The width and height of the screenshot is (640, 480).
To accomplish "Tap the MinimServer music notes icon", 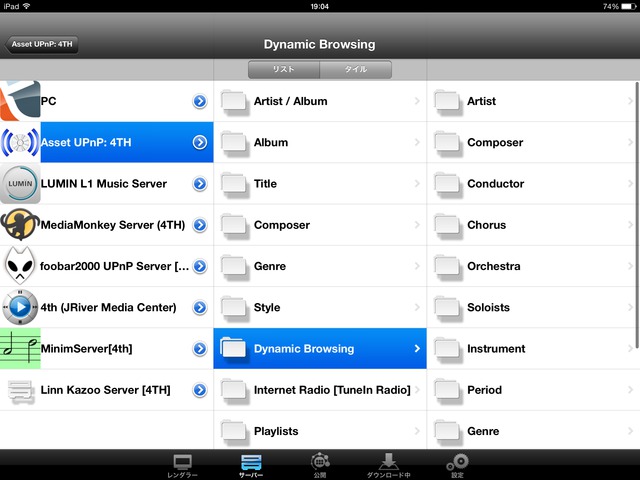I will (20, 348).
